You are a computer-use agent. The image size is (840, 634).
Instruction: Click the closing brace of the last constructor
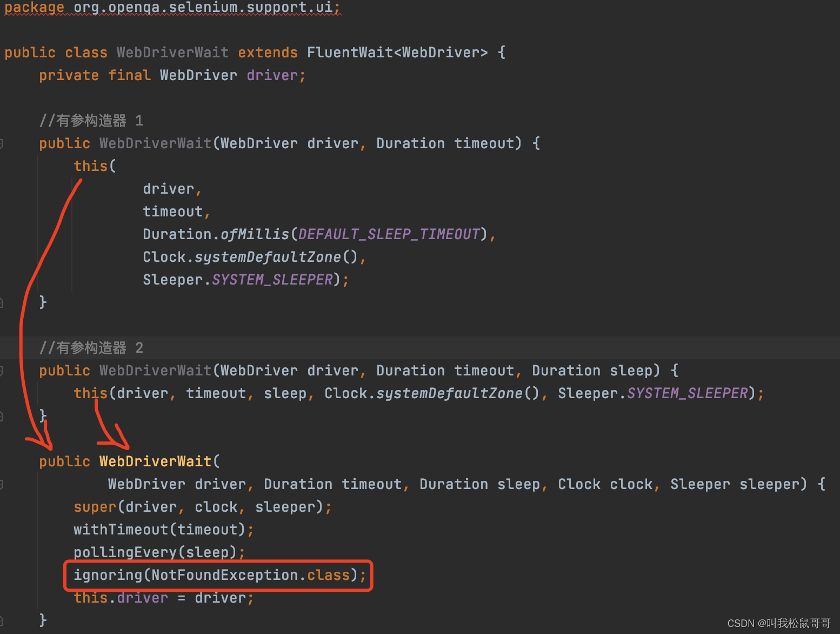click(x=43, y=620)
